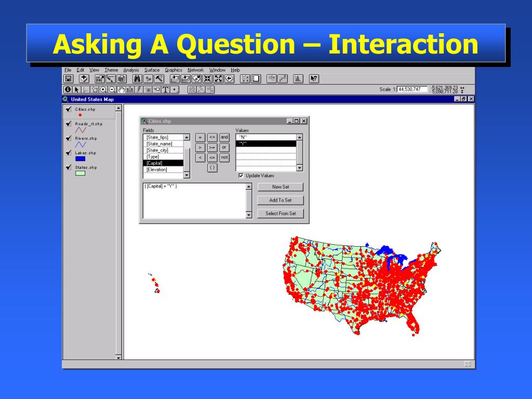Click the query expression text box
The image size is (532, 399).
[x=195, y=201]
